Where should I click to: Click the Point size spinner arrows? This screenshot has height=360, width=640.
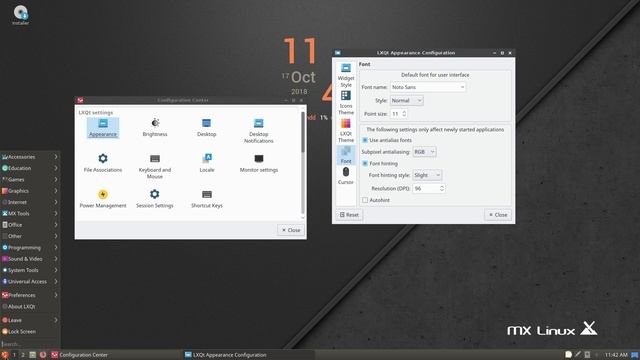click(404, 113)
